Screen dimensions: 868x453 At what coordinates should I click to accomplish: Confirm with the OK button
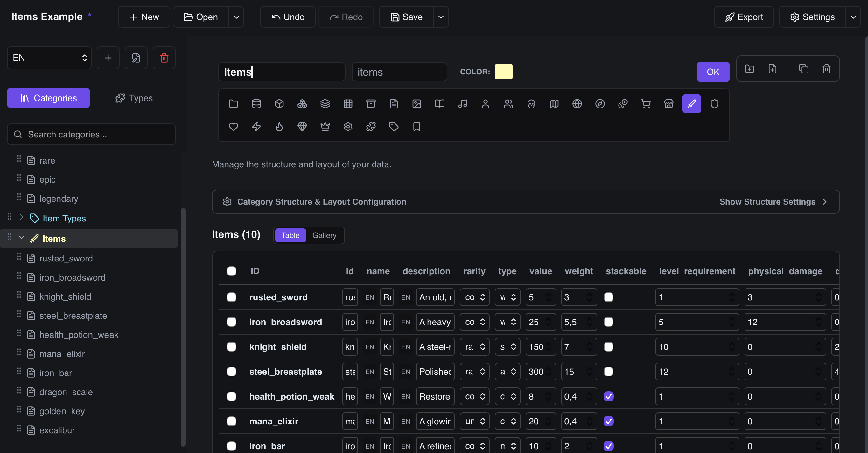(x=713, y=72)
